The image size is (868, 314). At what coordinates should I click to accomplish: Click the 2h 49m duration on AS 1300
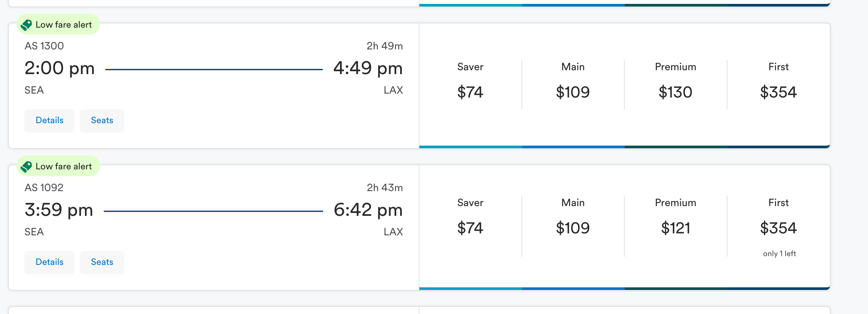click(x=385, y=46)
